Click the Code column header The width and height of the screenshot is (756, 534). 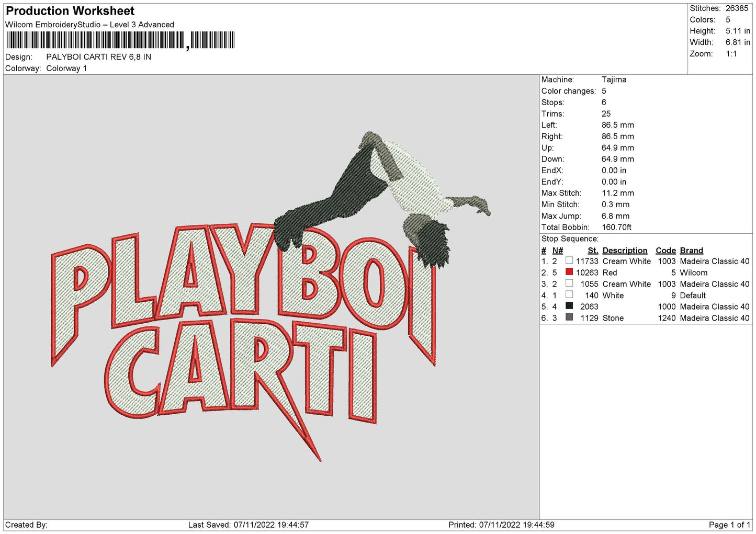(x=665, y=251)
